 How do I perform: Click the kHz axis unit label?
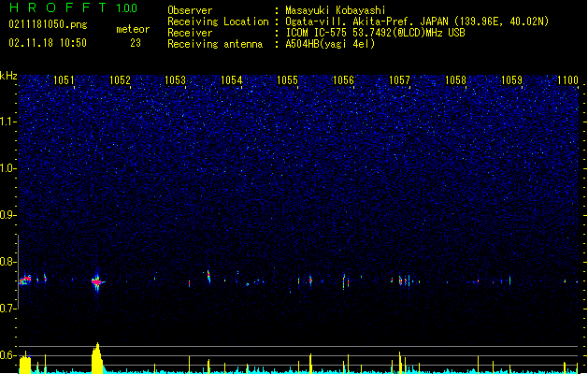click(x=8, y=76)
